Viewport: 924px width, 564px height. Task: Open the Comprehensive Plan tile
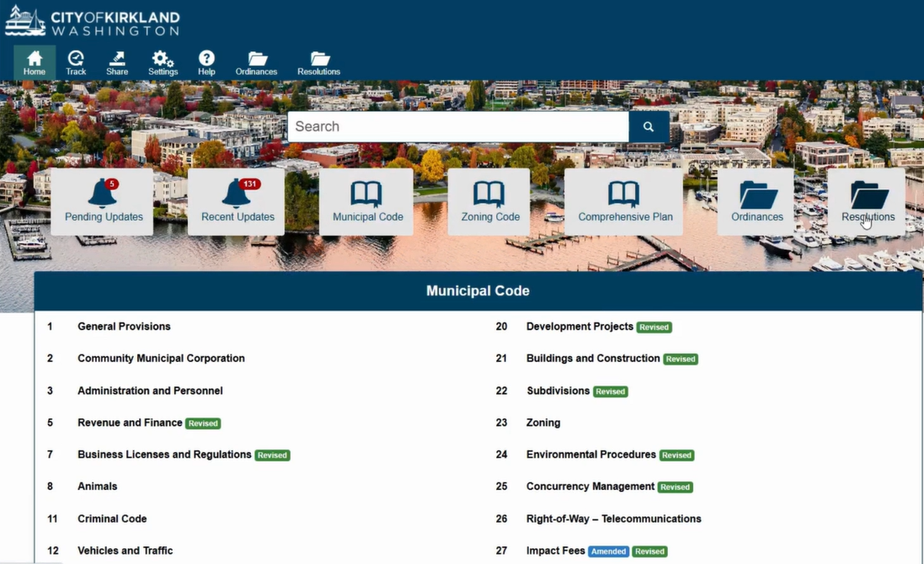pos(624,201)
